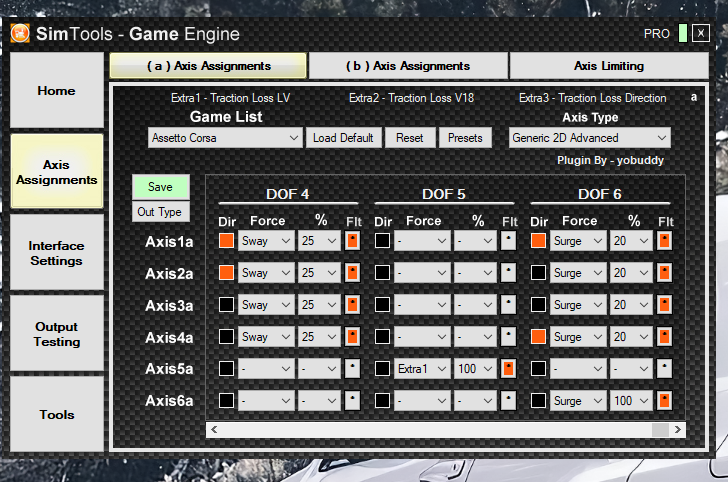Open Axis5a DOF 5 Force dropdown showing Extra1
728x482 pixels.
point(422,369)
